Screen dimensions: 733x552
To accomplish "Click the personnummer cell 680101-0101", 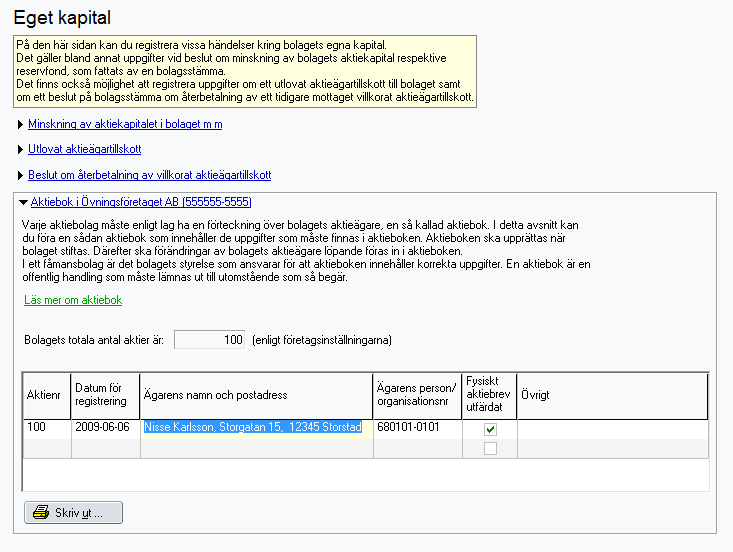I will click(417, 429).
